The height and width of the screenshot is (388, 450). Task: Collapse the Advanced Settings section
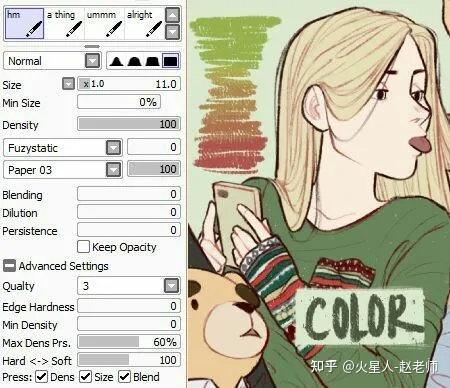click(x=9, y=266)
